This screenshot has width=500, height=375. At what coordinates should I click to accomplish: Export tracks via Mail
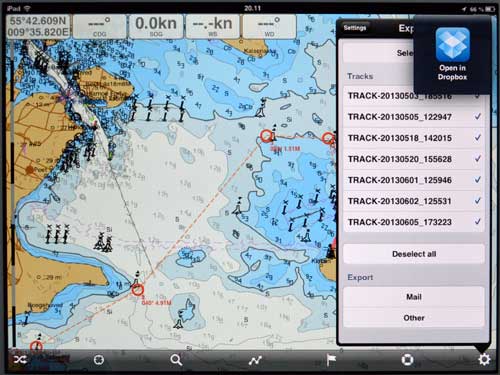pos(414,297)
